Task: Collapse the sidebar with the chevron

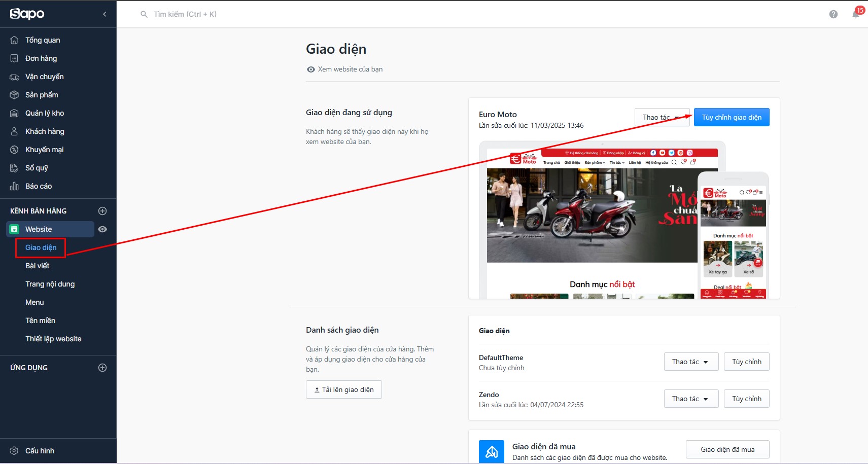Action: click(x=105, y=14)
